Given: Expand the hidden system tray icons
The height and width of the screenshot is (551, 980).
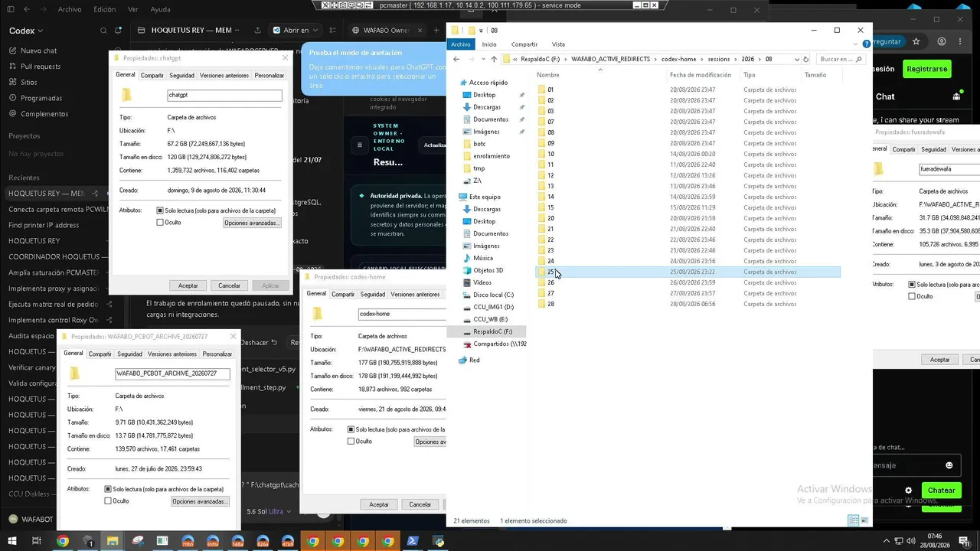Looking at the screenshot, I should coord(887,541).
